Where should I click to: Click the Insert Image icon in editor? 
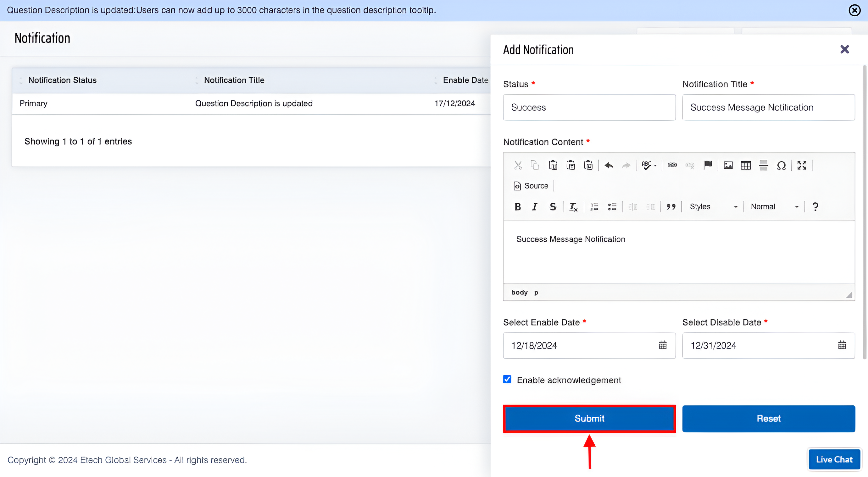coord(728,165)
